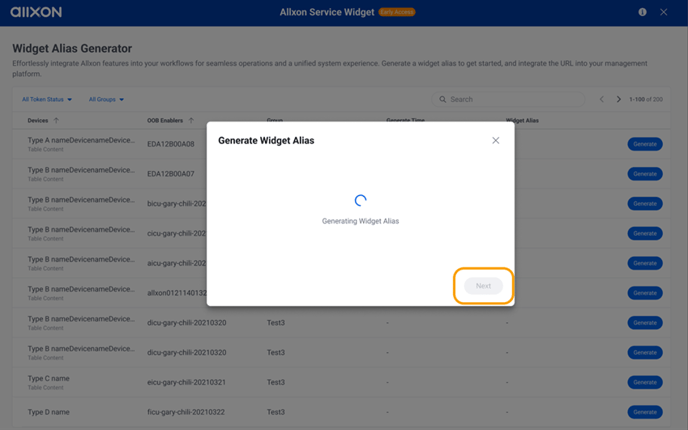Close the Generate Widget Alias dialog
Screen dimensions: 688x430
click(x=495, y=140)
